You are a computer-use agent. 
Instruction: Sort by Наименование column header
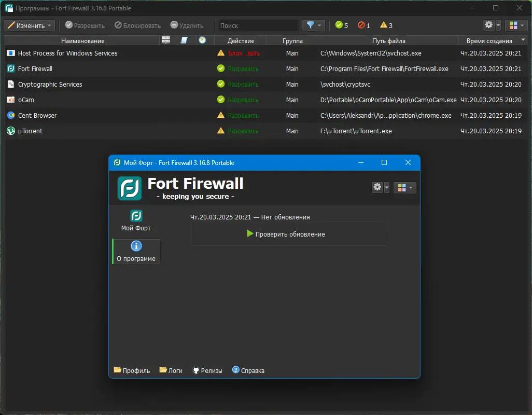coord(82,40)
